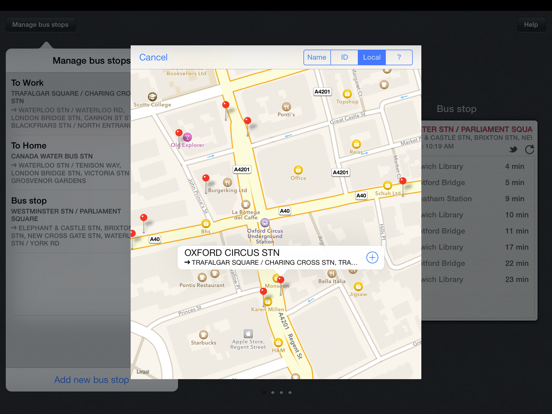Select the red pin beside Karen Millen
Viewport: 552px width, 414px height.
coord(263,291)
